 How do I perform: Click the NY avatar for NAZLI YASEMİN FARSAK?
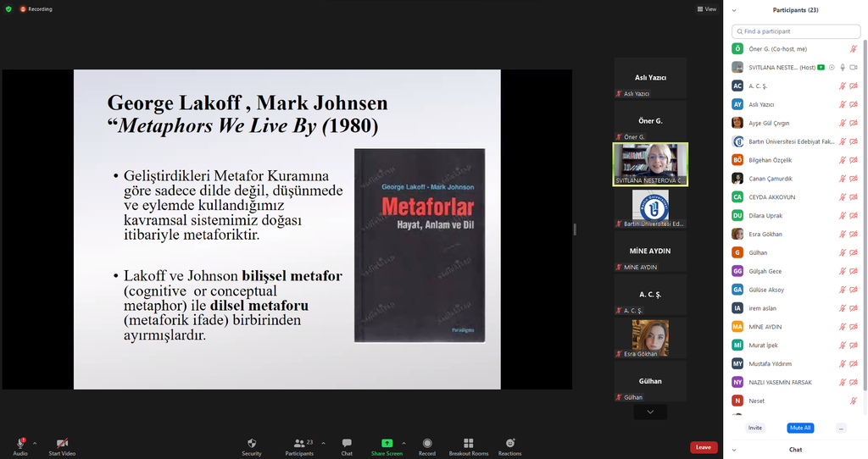click(737, 382)
